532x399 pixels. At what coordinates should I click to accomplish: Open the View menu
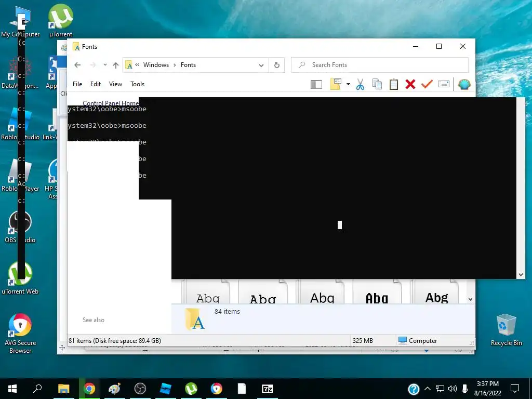(x=115, y=84)
